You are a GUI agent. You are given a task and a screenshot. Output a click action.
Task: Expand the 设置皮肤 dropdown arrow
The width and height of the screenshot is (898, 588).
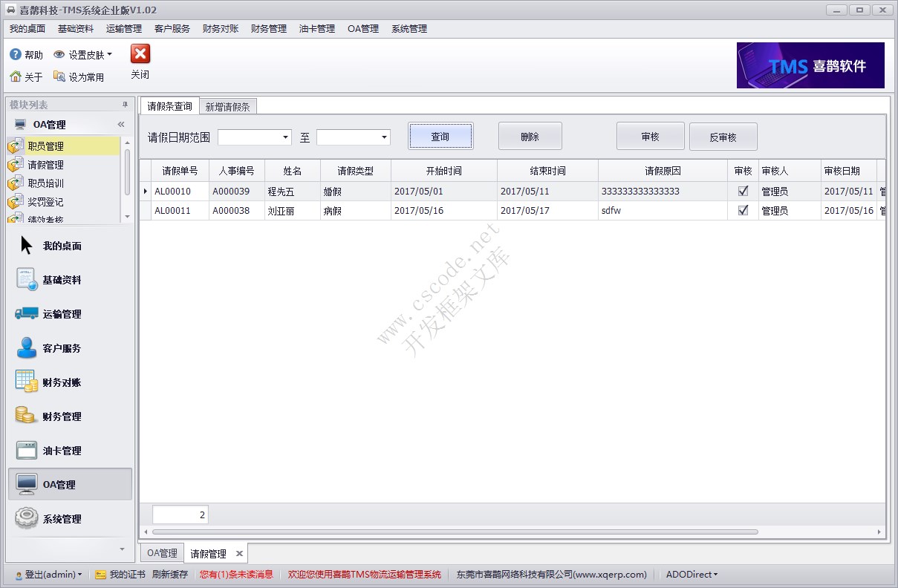point(110,54)
